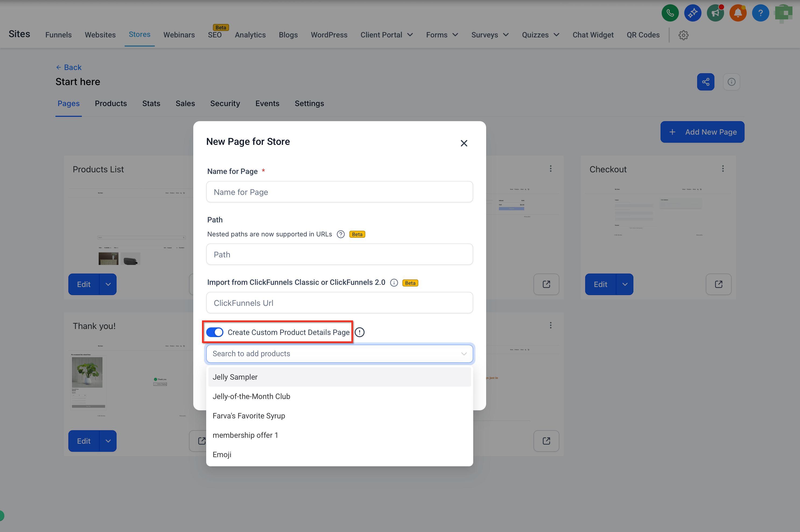Click the info icon beside share button
This screenshot has height=532, width=800.
click(x=731, y=82)
